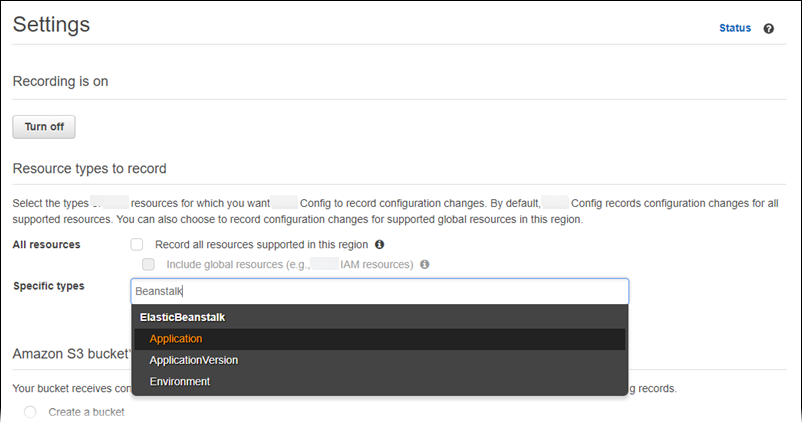Select the Create a bucket radio button

click(30, 412)
